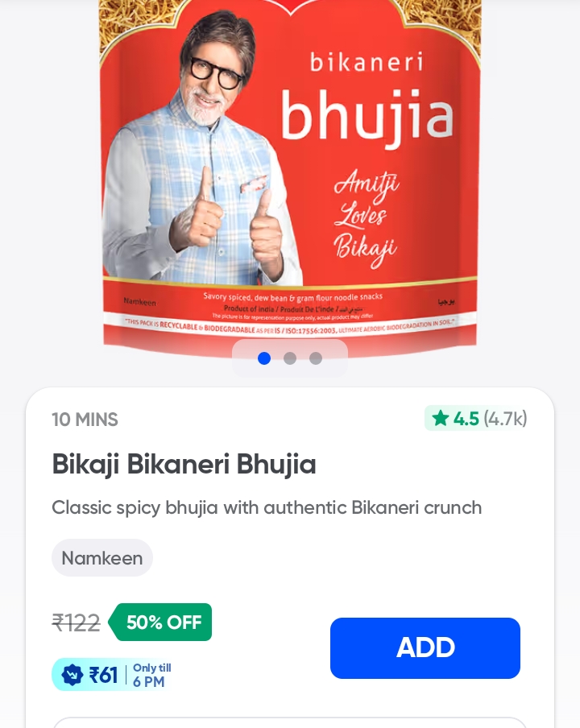
Task: Tap the ₹61 member price pill
Action: click(x=113, y=675)
